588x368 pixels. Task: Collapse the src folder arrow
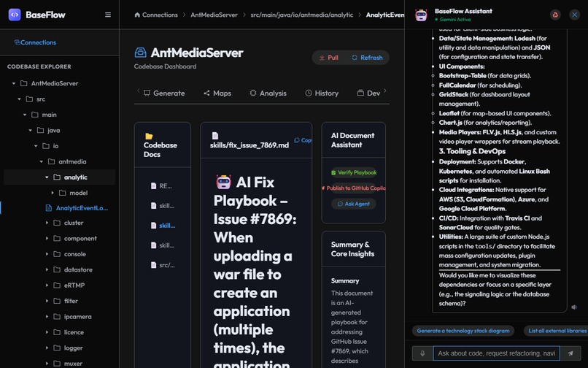[20, 99]
